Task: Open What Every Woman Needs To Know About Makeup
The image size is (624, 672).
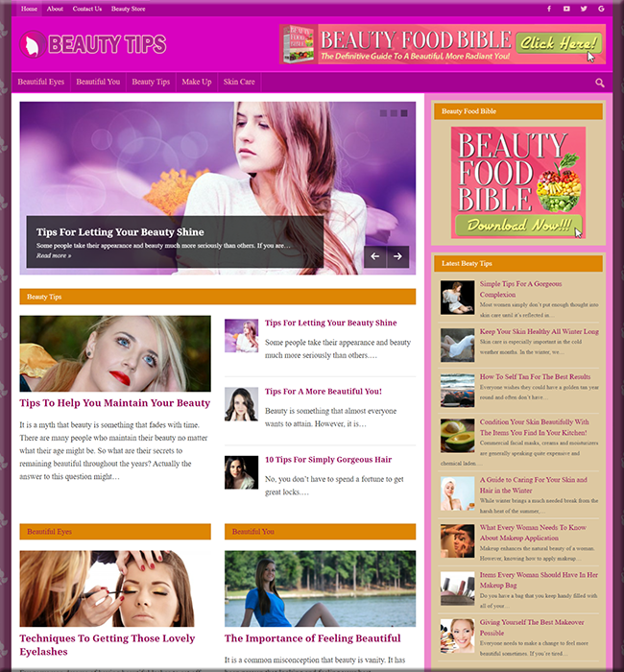Action: pos(533,533)
